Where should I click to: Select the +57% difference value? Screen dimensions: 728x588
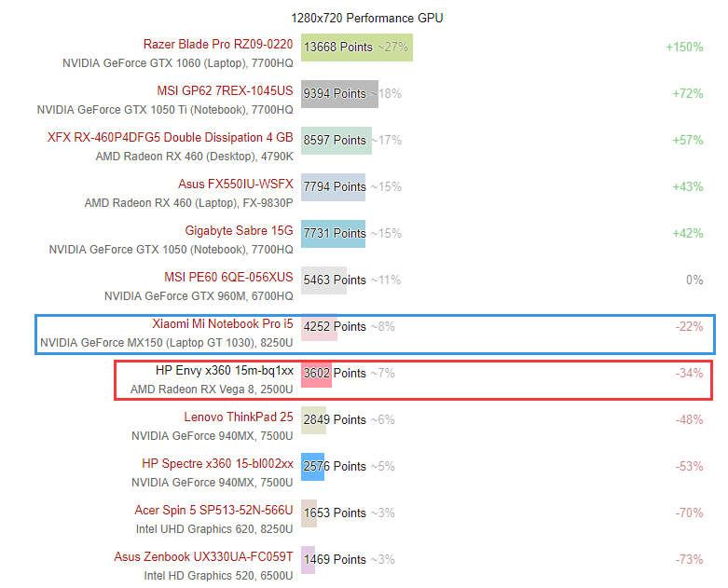point(688,140)
